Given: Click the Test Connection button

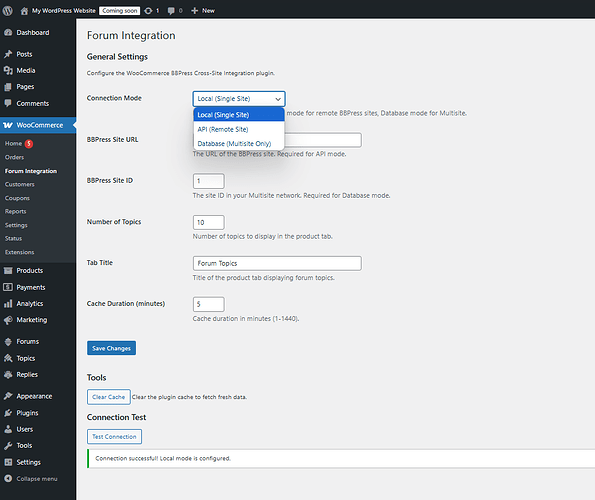Looking at the screenshot, I should pos(114,437).
